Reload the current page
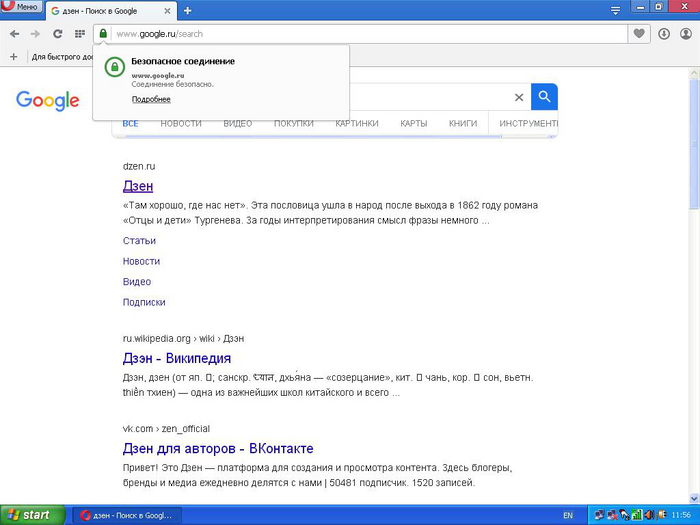The height and width of the screenshot is (525, 700). click(x=58, y=34)
